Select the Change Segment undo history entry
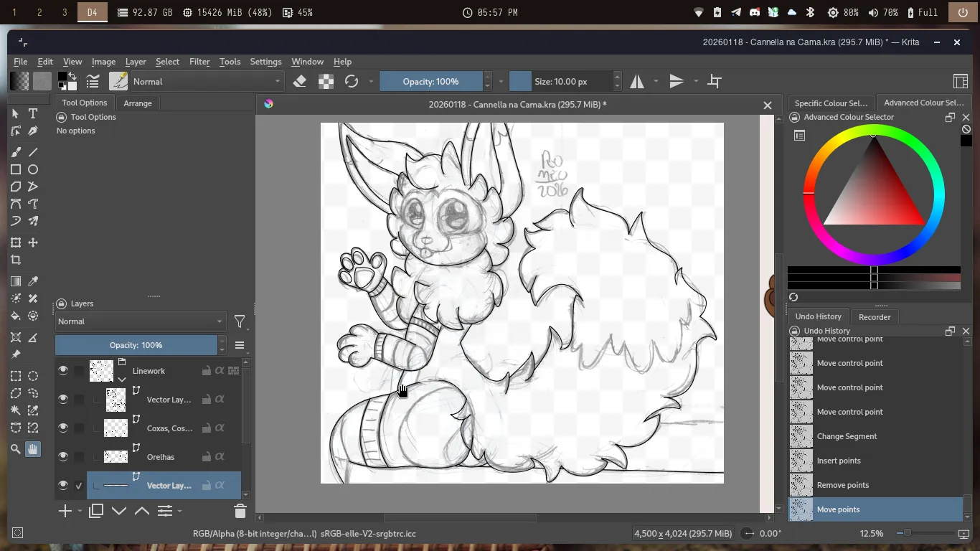The image size is (980, 551). tap(847, 436)
